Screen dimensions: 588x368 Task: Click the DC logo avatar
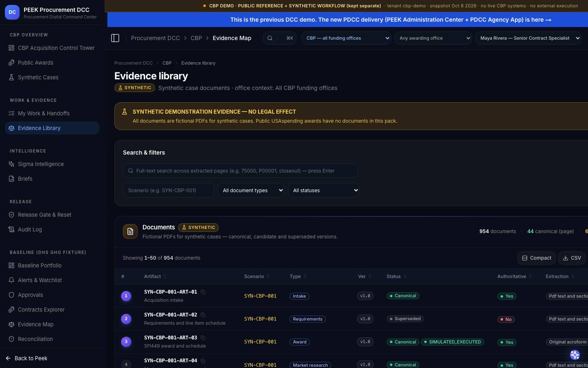(x=12, y=12)
